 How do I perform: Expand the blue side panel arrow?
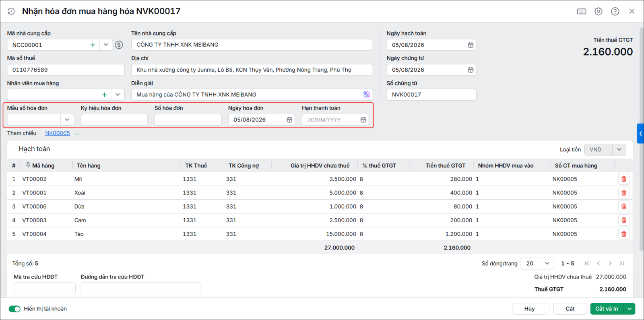pyautogui.click(x=640, y=134)
